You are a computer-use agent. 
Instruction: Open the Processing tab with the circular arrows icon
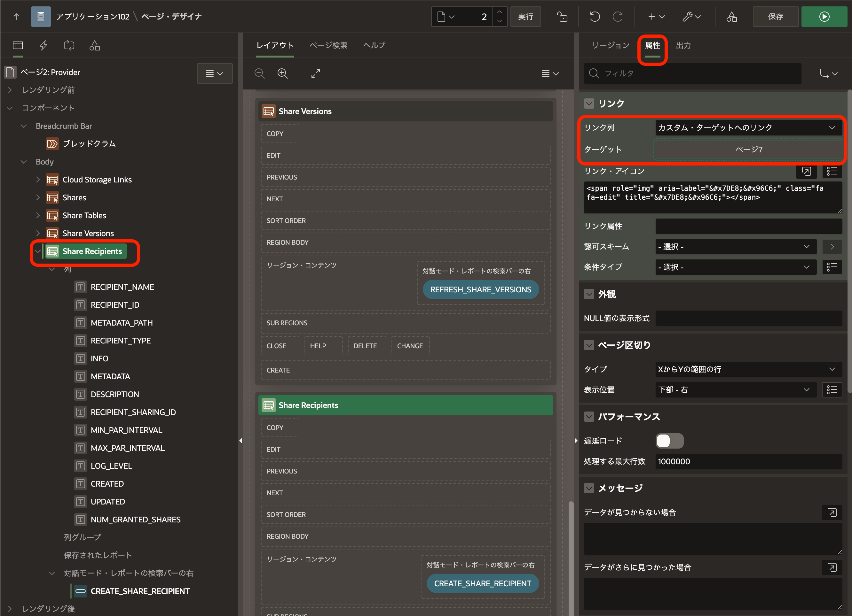pyautogui.click(x=69, y=45)
